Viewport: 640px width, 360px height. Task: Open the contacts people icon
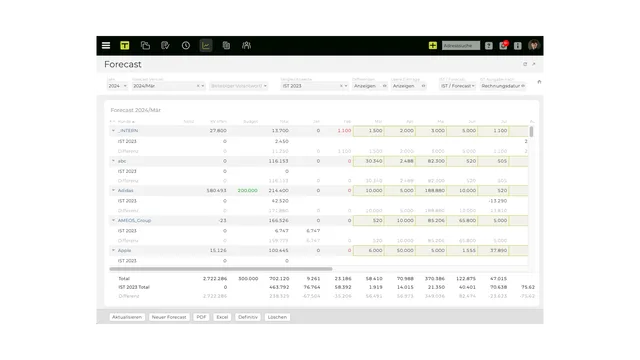246,45
